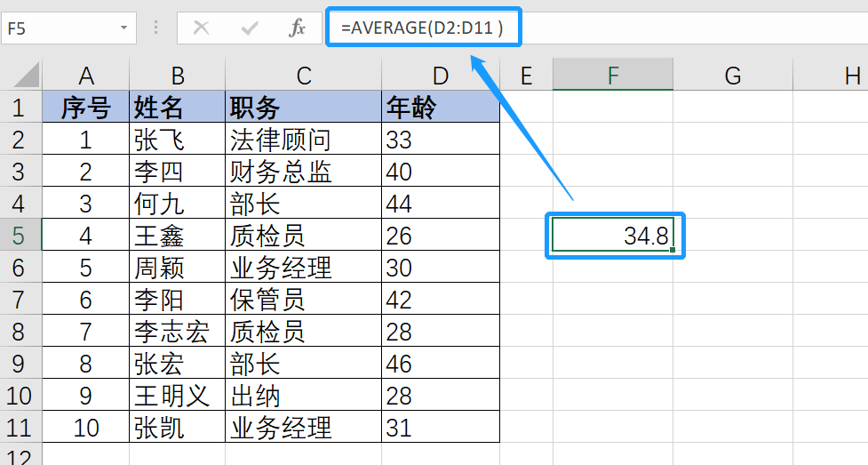This screenshot has height=465, width=868.
Task: Select the cell containing 李四
Action: click(x=177, y=172)
